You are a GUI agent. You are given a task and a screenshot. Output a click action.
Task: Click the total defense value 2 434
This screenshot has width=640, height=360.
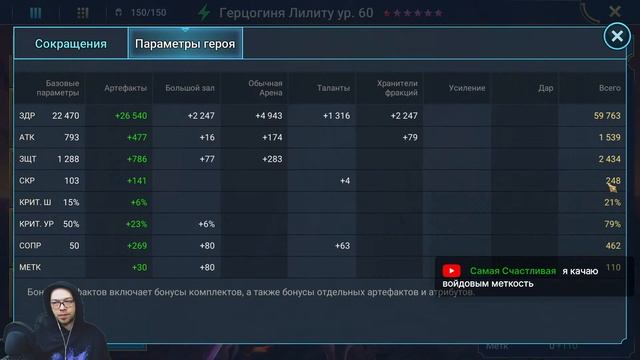pos(610,159)
